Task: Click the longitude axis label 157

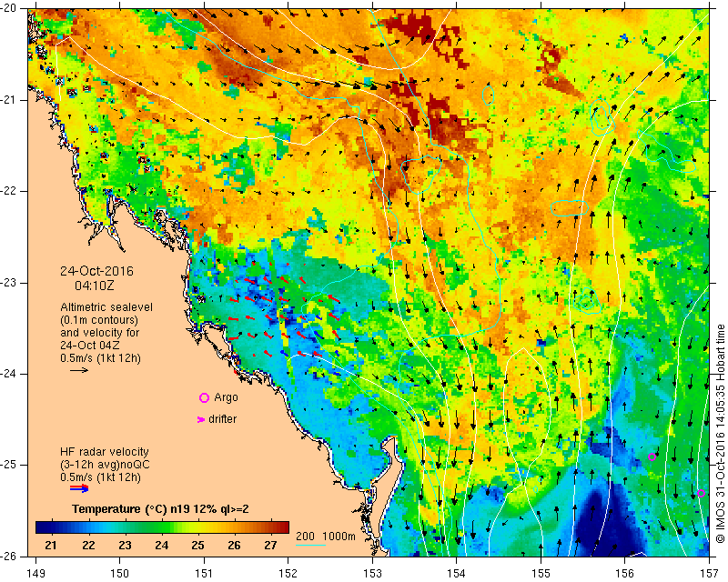Action: (x=710, y=573)
